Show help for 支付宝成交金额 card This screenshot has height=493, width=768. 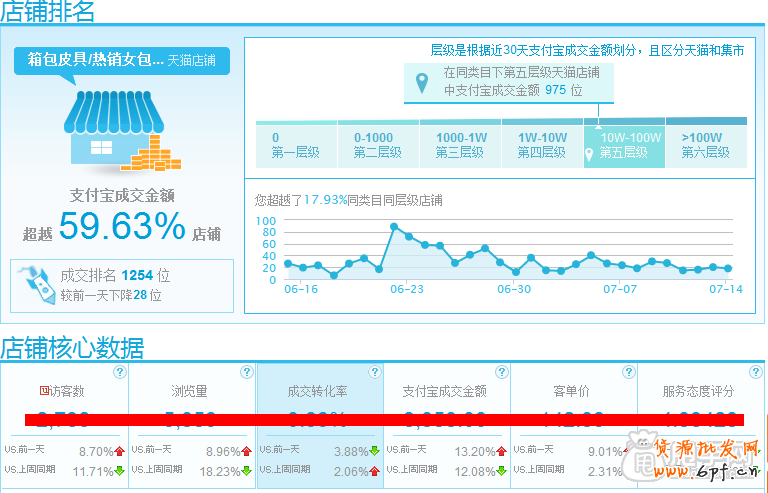[502, 372]
